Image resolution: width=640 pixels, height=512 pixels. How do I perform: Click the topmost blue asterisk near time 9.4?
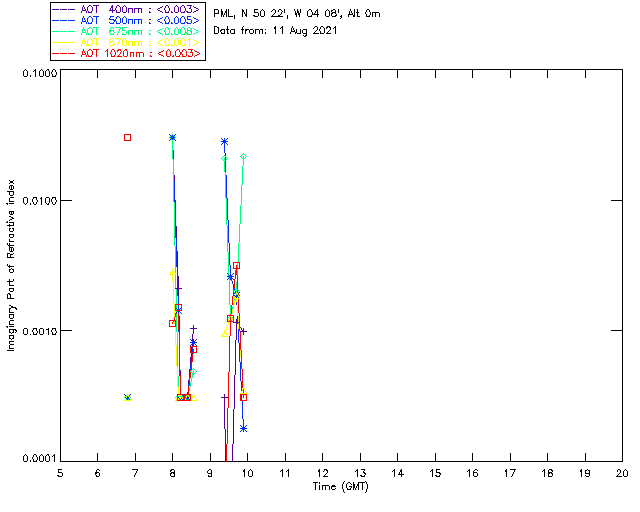(x=224, y=142)
